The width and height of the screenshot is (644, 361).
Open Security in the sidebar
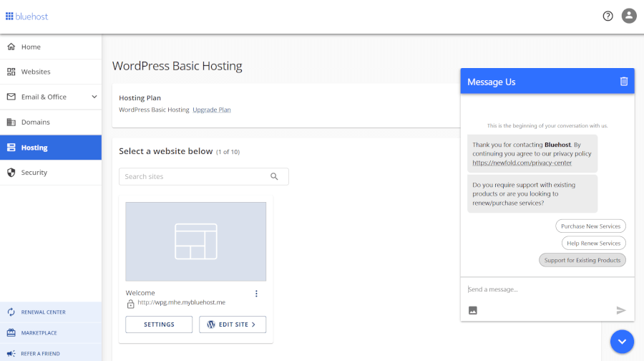(x=51, y=173)
